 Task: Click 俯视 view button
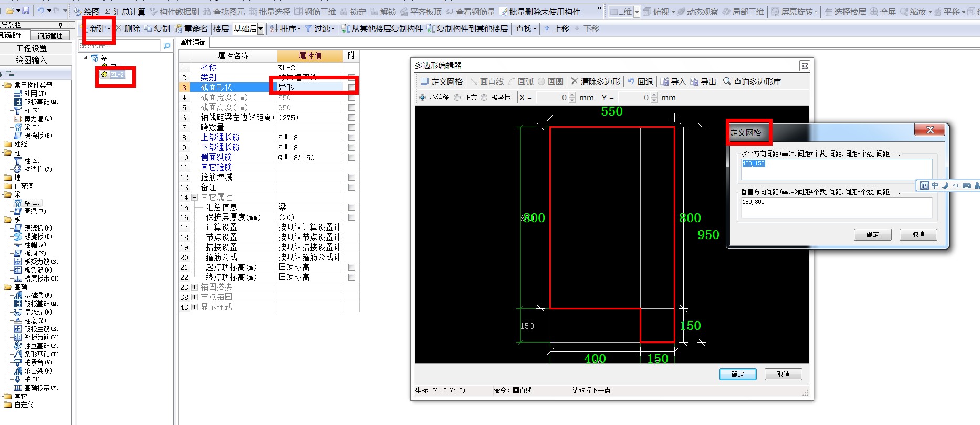pos(656,12)
